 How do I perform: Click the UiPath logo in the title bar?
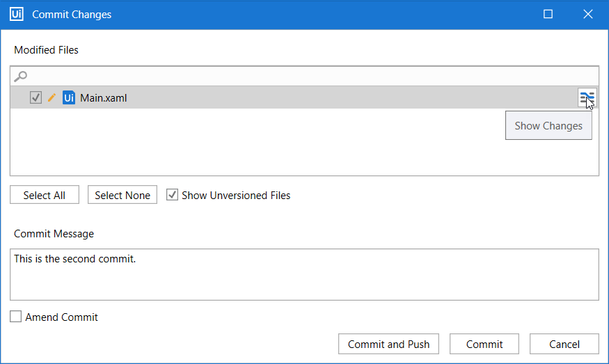pyautogui.click(x=17, y=14)
